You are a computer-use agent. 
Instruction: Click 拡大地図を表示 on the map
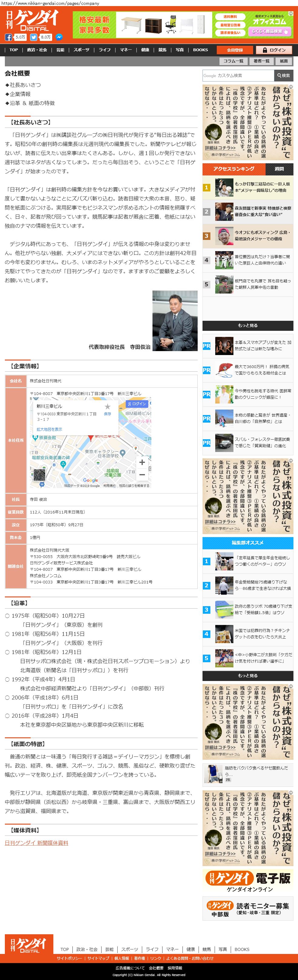(49, 430)
